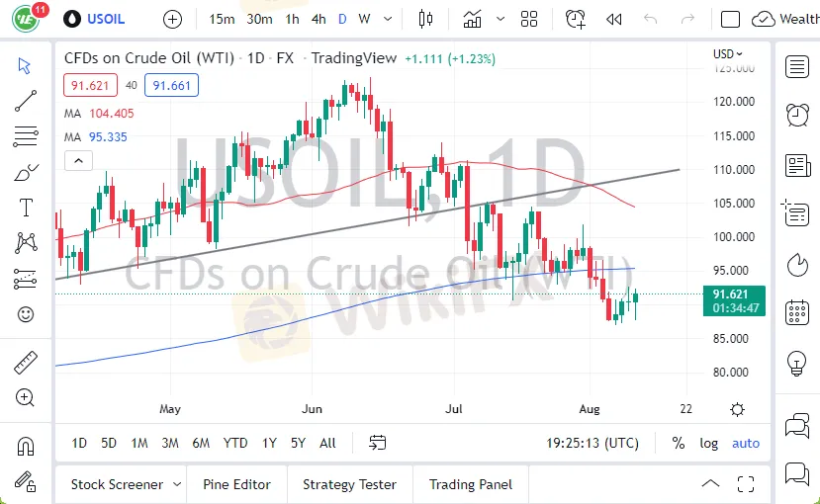Collapse the indicator legend chevron
The width and height of the screenshot is (820, 504).
pos(78,160)
